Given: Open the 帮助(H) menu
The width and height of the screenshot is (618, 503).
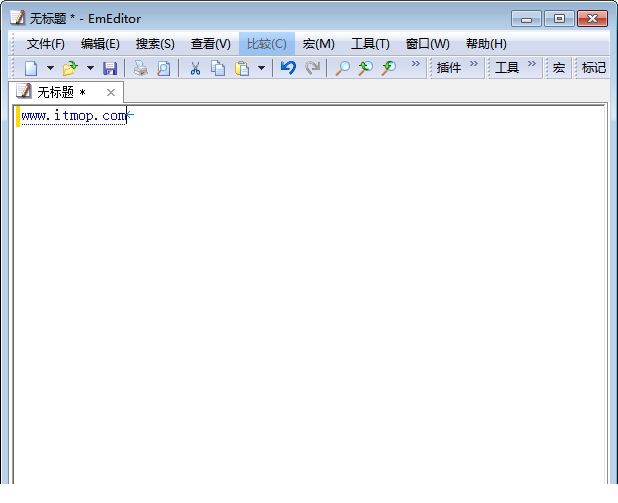Looking at the screenshot, I should click(486, 44).
